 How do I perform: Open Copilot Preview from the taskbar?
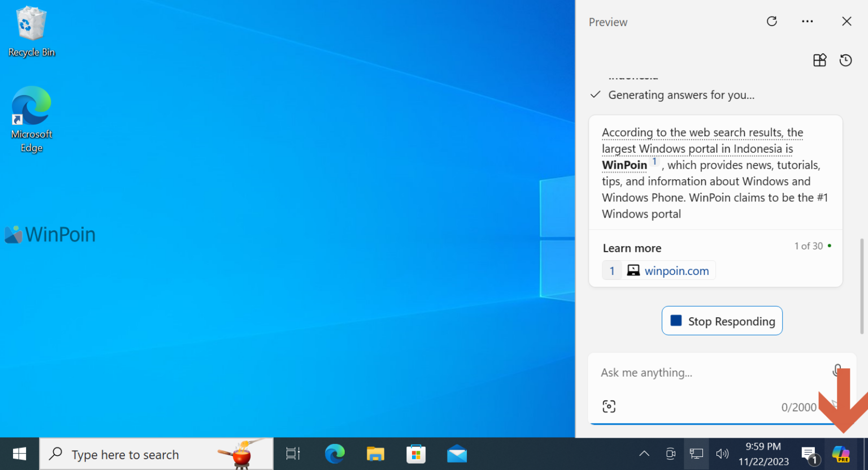[x=841, y=454]
